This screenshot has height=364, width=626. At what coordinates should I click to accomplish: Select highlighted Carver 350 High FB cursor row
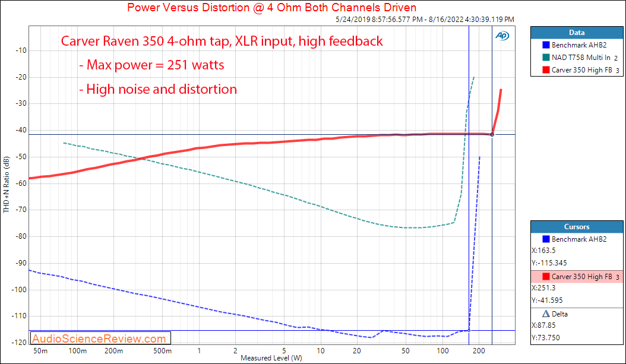(577, 276)
